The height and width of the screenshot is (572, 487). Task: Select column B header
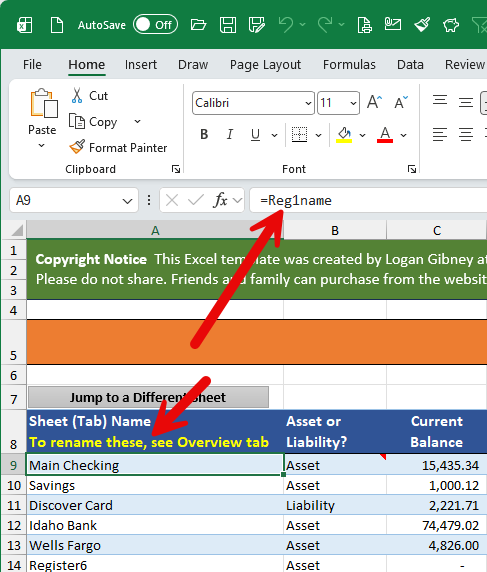(335, 231)
